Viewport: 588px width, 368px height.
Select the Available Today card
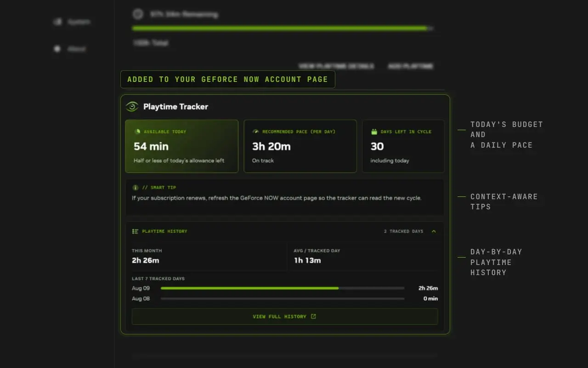(181, 146)
